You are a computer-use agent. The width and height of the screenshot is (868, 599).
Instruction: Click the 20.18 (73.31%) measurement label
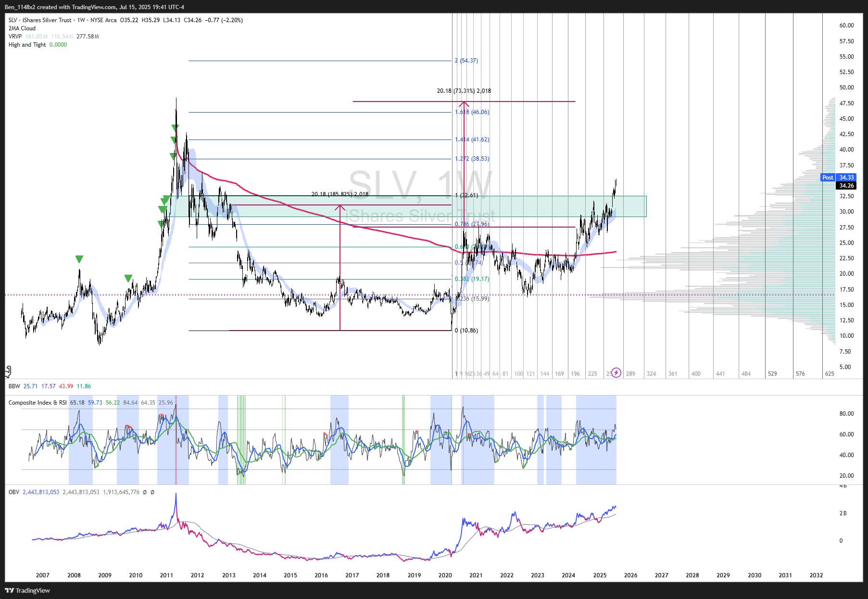pyautogui.click(x=464, y=91)
